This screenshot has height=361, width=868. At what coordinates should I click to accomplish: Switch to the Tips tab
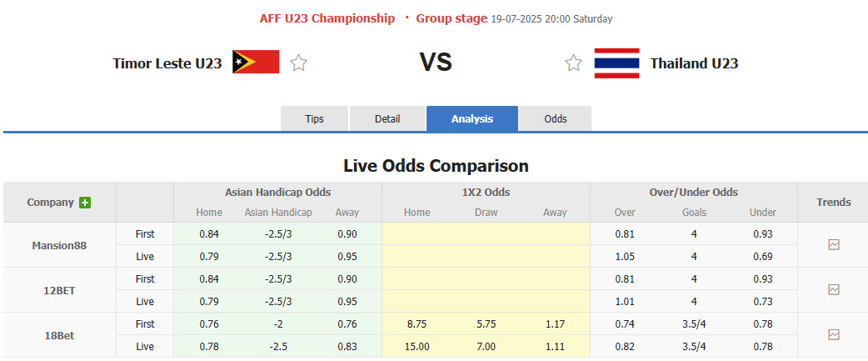314,119
